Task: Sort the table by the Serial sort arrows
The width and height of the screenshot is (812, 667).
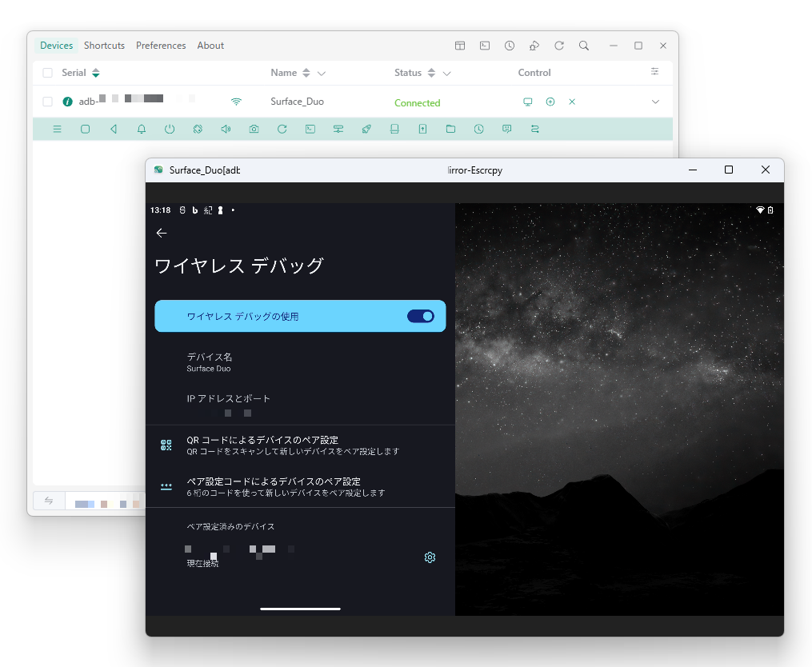Action: pyautogui.click(x=96, y=73)
